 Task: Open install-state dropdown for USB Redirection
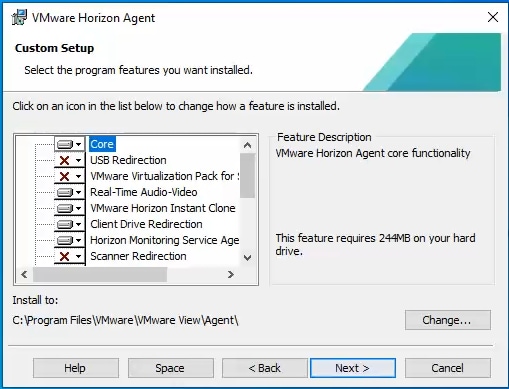(x=69, y=160)
